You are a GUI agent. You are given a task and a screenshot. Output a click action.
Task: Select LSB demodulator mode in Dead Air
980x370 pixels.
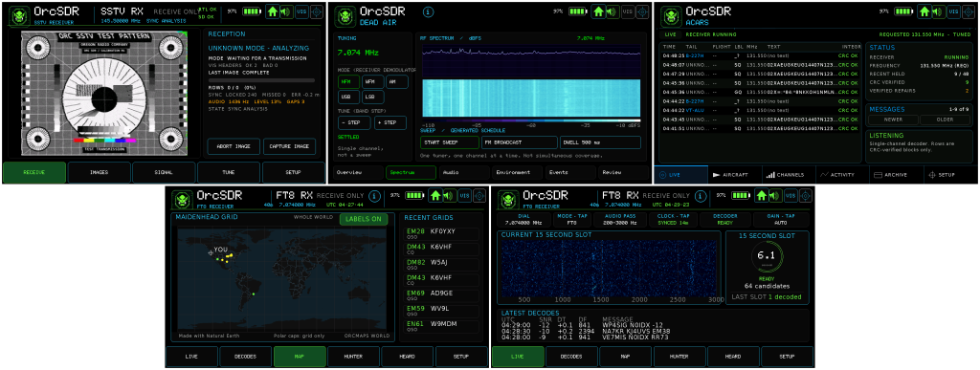click(x=373, y=97)
